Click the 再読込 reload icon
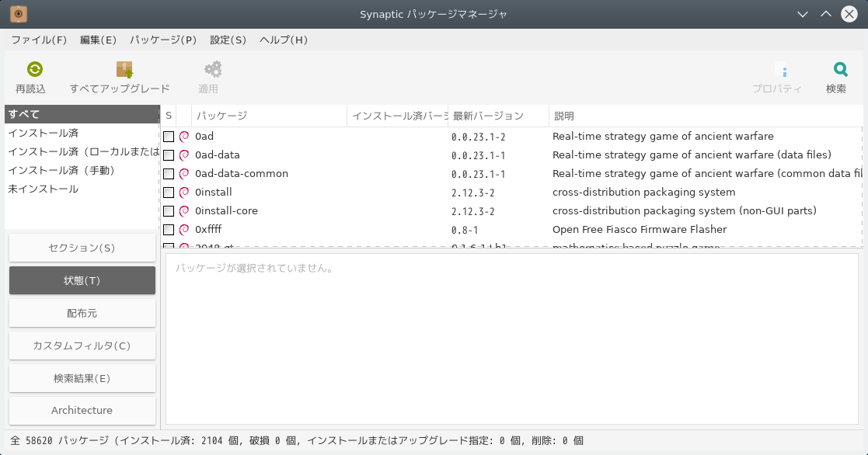 [35, 69]
